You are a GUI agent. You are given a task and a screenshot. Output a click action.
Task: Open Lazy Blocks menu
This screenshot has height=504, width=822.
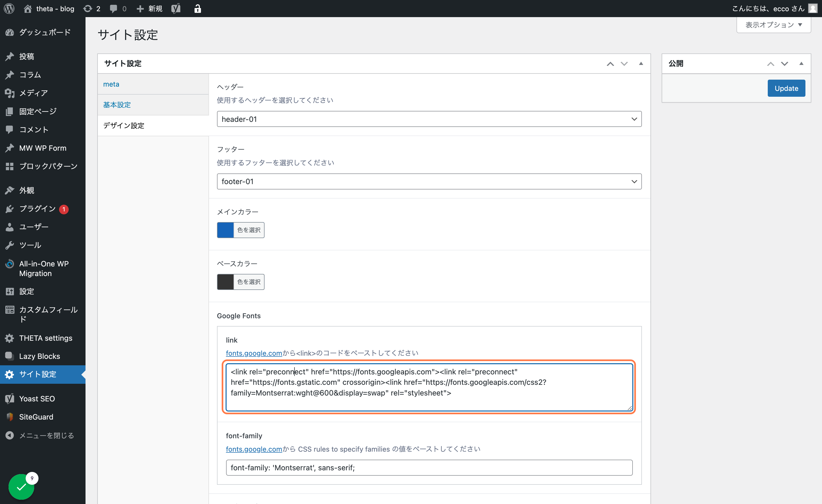click(43, 356)
